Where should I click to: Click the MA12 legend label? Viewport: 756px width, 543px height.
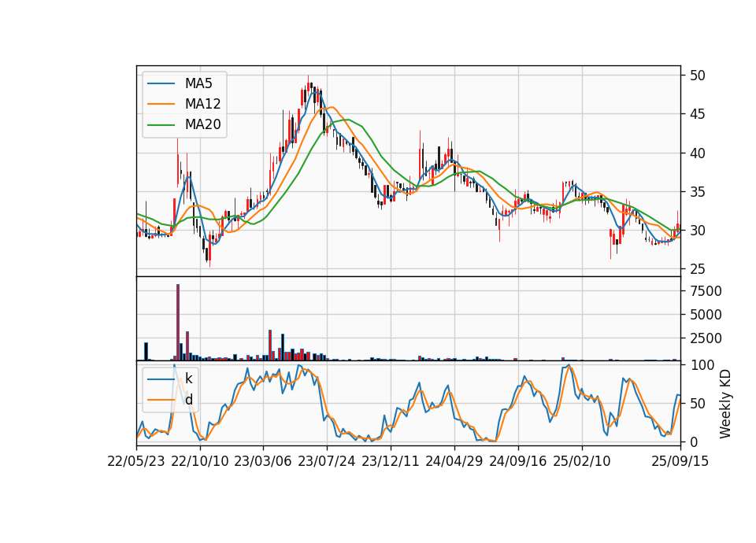(x=202, y=104)
